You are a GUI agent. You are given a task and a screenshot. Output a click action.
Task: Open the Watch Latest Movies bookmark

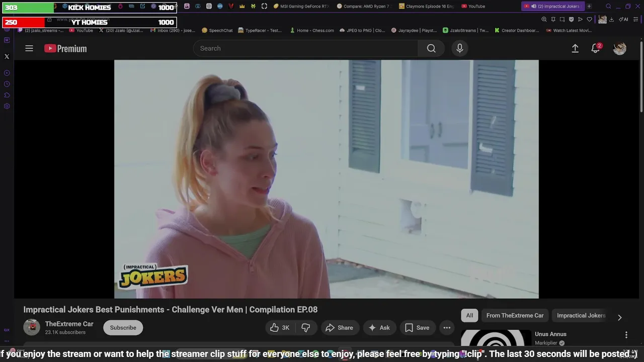pyautogui.click(x=568, y=30)
